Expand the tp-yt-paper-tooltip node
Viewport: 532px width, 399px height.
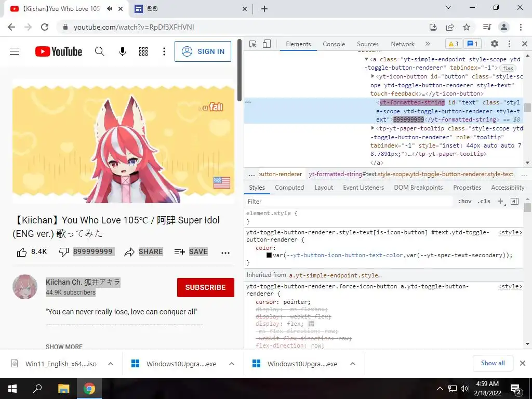373,128
